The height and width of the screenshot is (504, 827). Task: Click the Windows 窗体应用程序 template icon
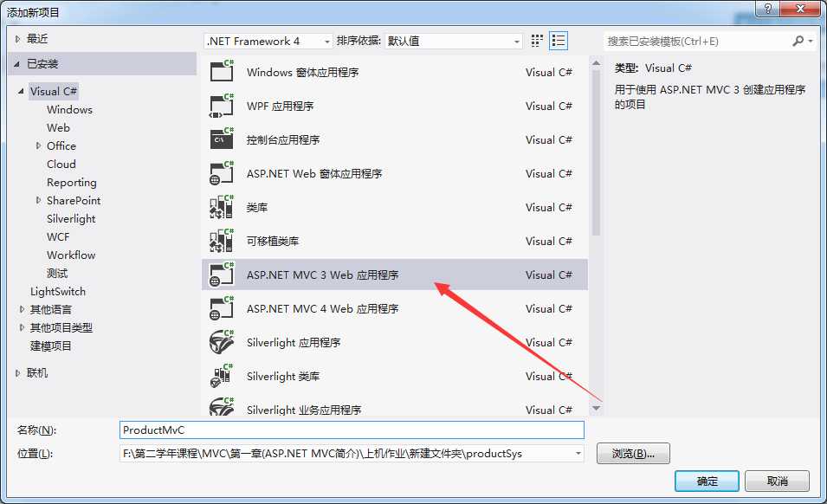pyautogui.click(x=222, y=71)
